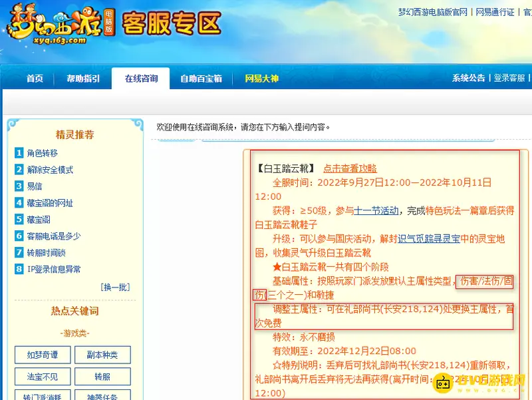Click the ★白玉踏云靴一共有四个阶段 line
This screenshot has width=532, height=400.
pos(331,268)
